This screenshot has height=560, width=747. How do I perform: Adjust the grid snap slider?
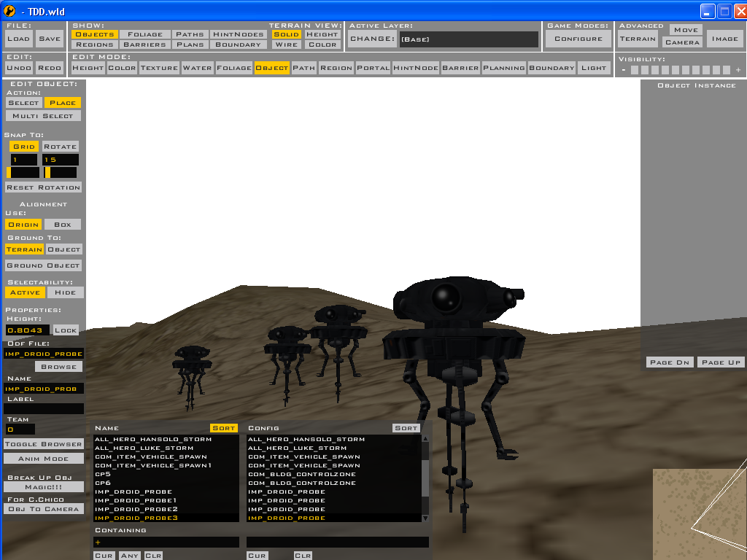coord(23,172)
